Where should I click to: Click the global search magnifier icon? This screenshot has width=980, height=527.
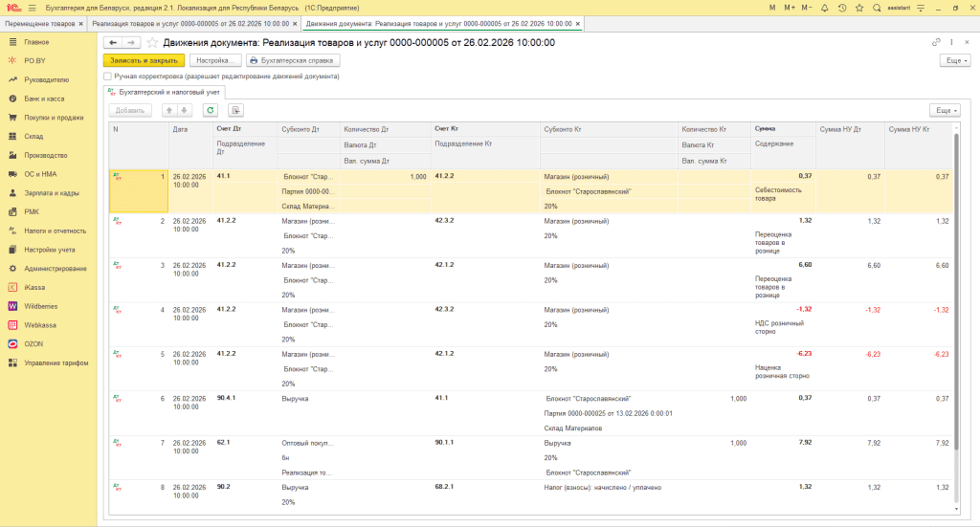[877, 8]
